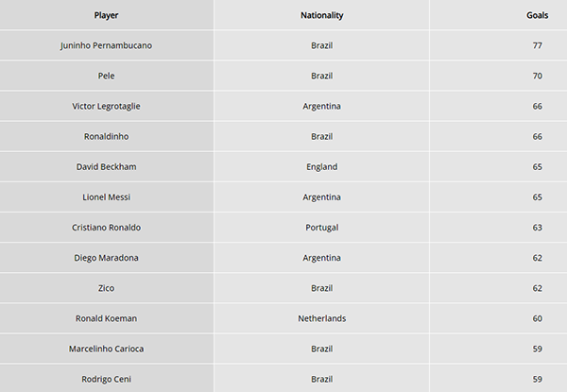Click the Goals column header

point(537,15)
